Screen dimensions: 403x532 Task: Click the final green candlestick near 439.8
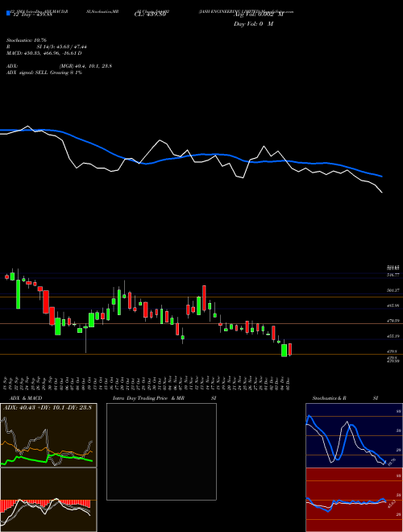[x=284, y=350]
